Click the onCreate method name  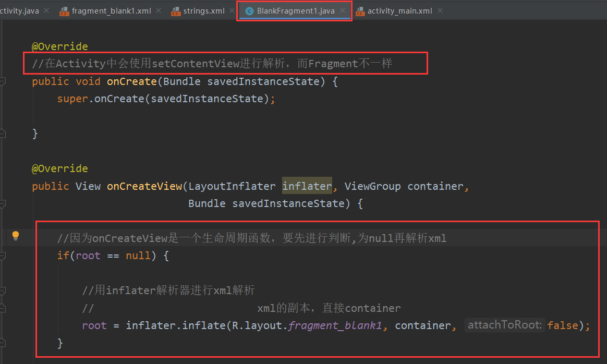131,81
